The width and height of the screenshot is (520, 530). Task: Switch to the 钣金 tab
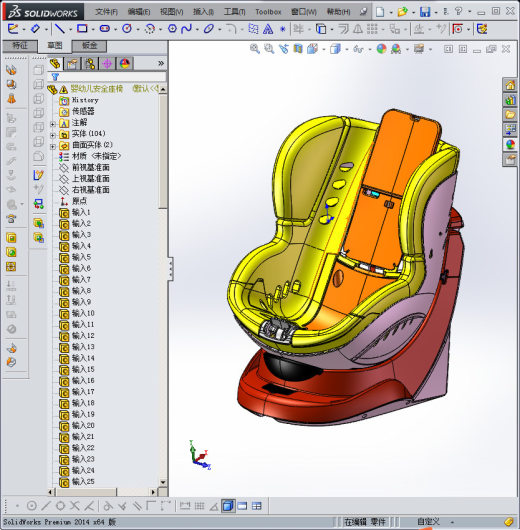coord(89,46)
